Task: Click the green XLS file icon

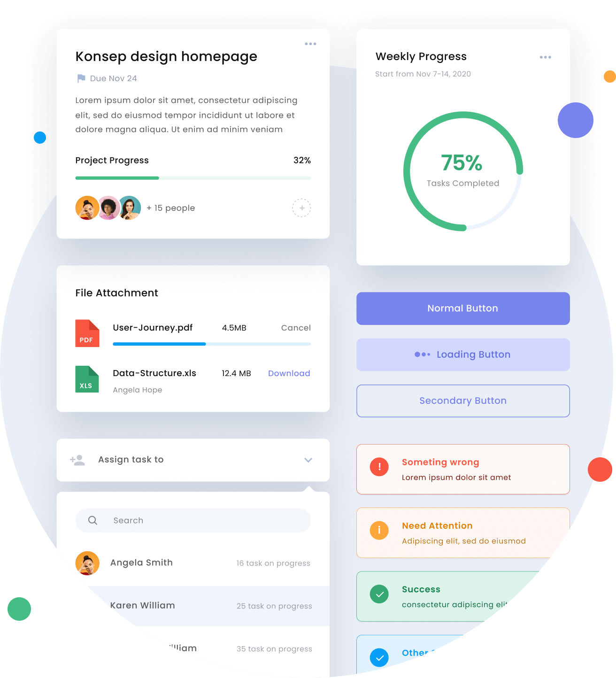Action: coord(87,379)
